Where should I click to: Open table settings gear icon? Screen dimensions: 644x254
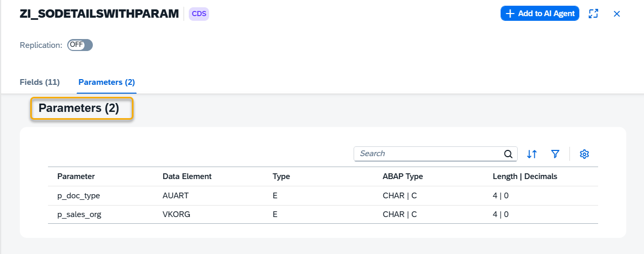(x=584, y=154)
